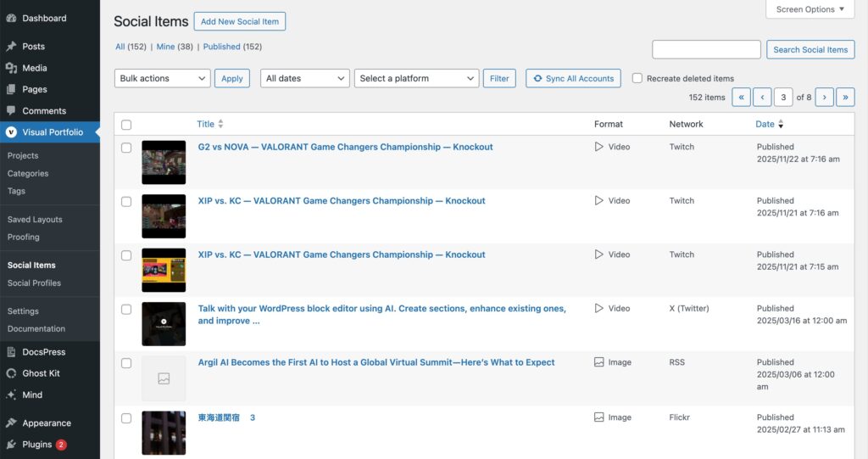Go to Saved Layouts in sidebar
This screenshot has height=459, width=868.
pyautogui.click(x=35, y=220)
